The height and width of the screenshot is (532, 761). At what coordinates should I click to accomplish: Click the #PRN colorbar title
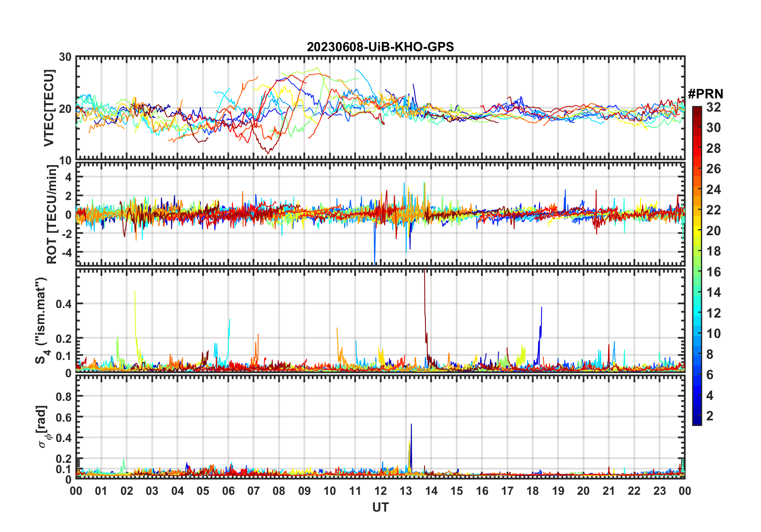point(705,94)
